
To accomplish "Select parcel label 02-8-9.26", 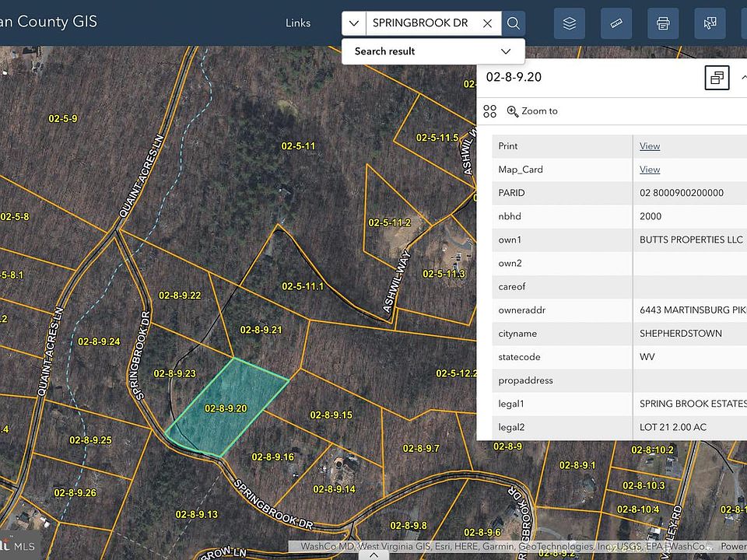I will [75, 492].
